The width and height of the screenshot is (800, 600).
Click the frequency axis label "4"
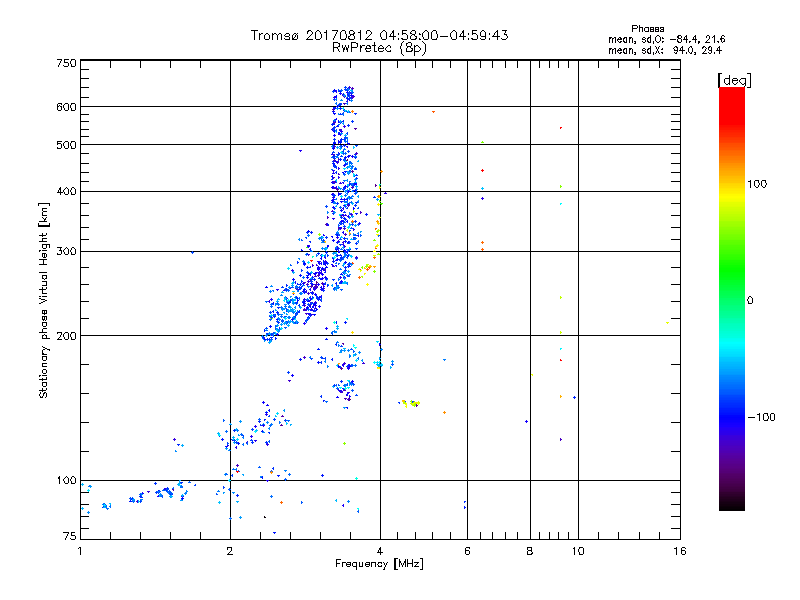pos(380,551)
